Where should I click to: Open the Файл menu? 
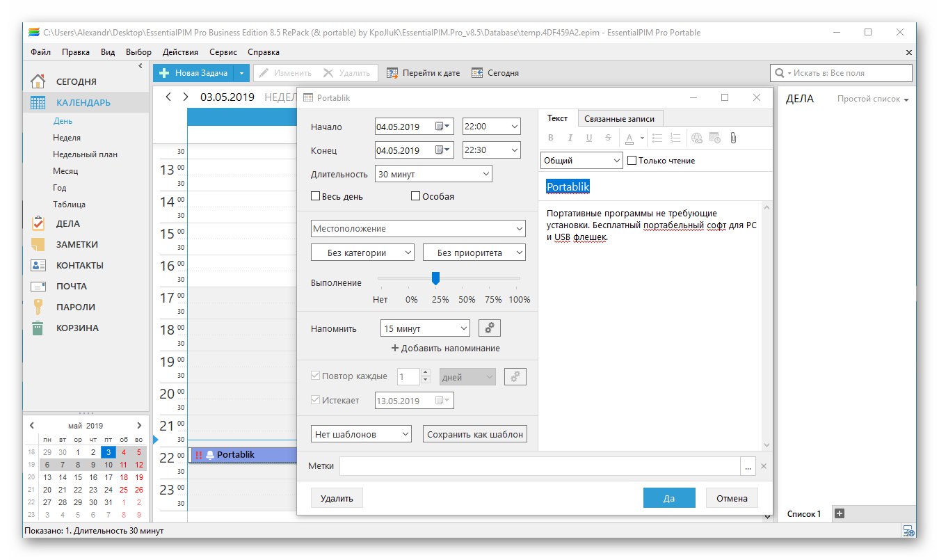click(x=40, y=52)
